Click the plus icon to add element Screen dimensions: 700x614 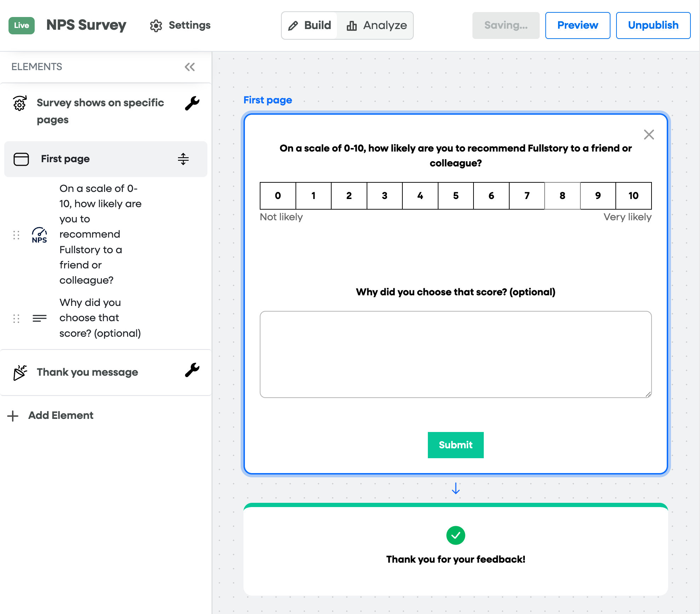point(13,416)
